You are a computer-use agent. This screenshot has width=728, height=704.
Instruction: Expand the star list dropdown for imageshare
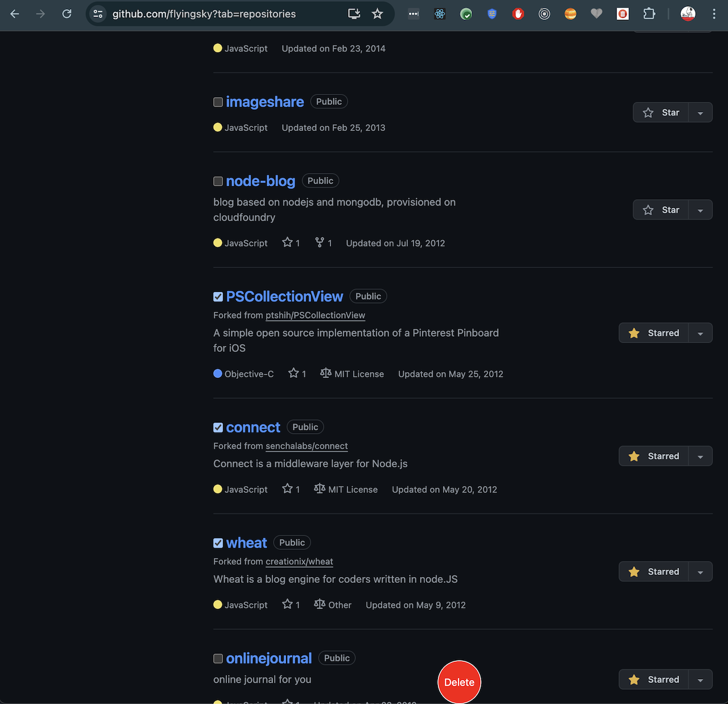(700, 113)
